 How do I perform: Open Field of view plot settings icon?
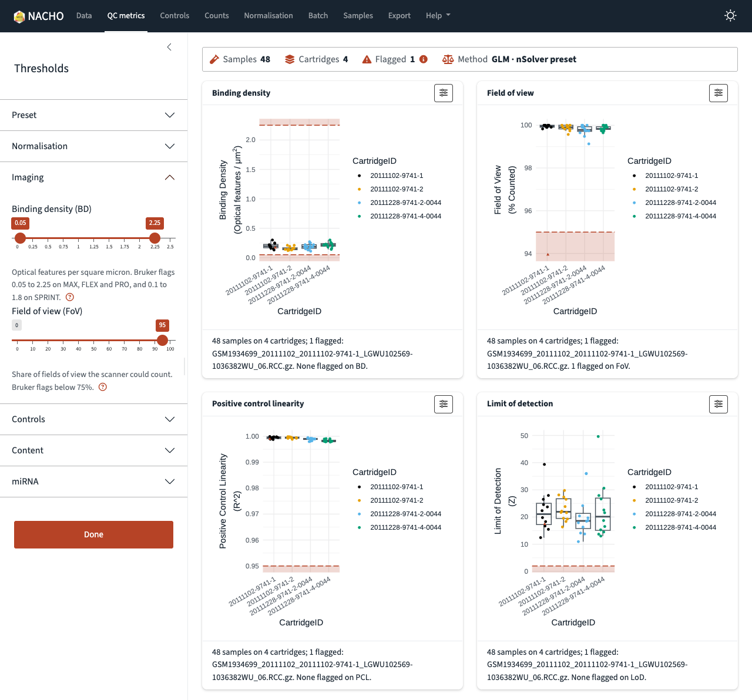719,93
